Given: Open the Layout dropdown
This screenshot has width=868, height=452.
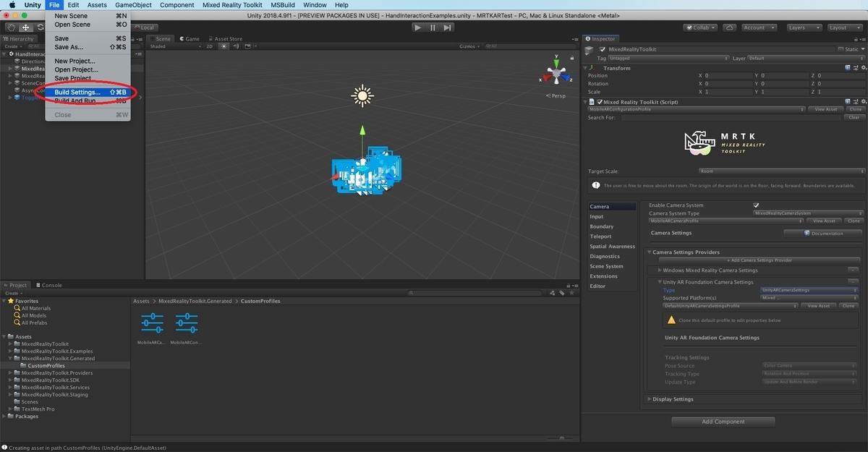Looking at the screenshot, I should point(846,27).
